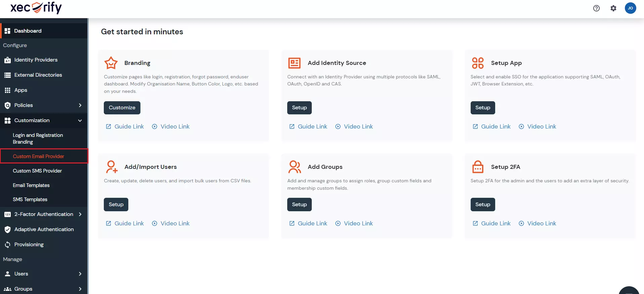The width and height of the screenshot is (644, 294).
Task: Click the 'Get started in minutes' heading
Action: 142,32
